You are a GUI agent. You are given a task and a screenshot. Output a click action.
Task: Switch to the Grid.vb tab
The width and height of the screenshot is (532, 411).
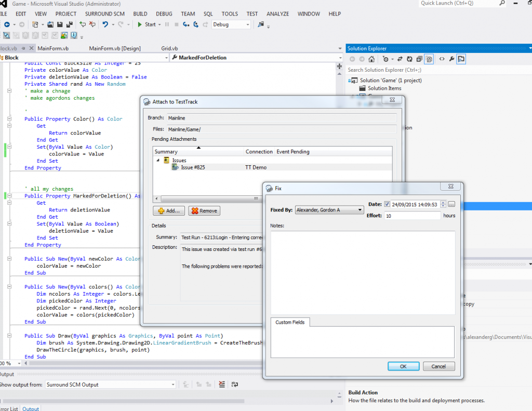[x=170, y=48]
